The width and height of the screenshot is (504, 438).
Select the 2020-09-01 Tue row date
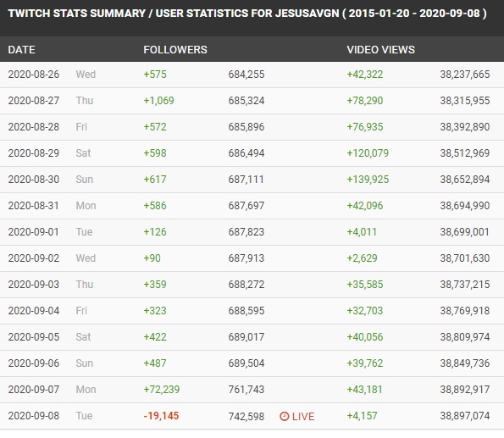[50, 232]
